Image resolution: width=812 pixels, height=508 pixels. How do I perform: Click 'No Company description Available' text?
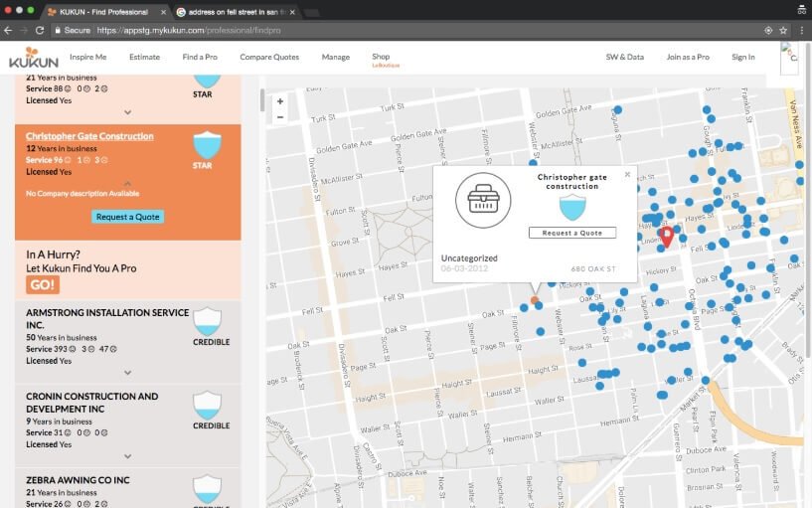(82, 194)
